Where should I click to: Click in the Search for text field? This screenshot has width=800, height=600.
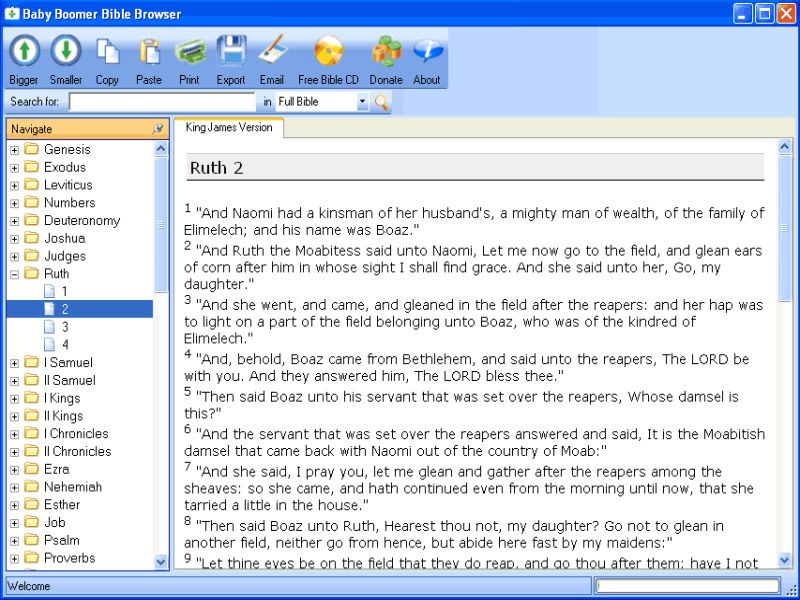click(162, 102)
